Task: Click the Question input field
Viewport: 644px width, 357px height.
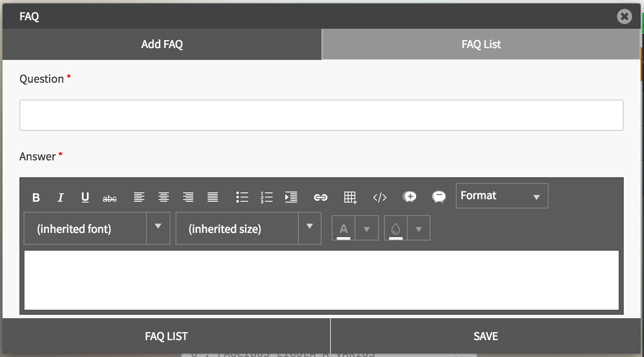Action: pos(321,115)
